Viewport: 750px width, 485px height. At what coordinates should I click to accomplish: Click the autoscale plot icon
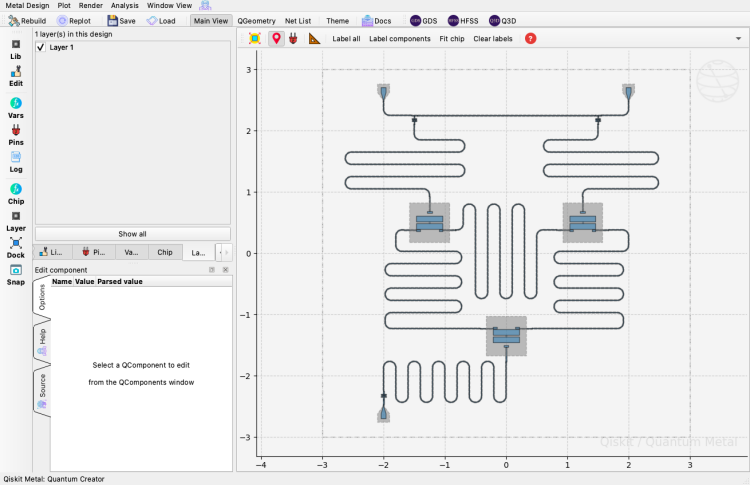tap(255, 39)
